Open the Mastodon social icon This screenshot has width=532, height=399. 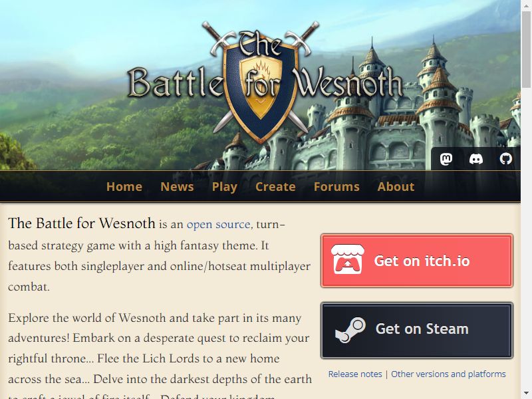446,159
